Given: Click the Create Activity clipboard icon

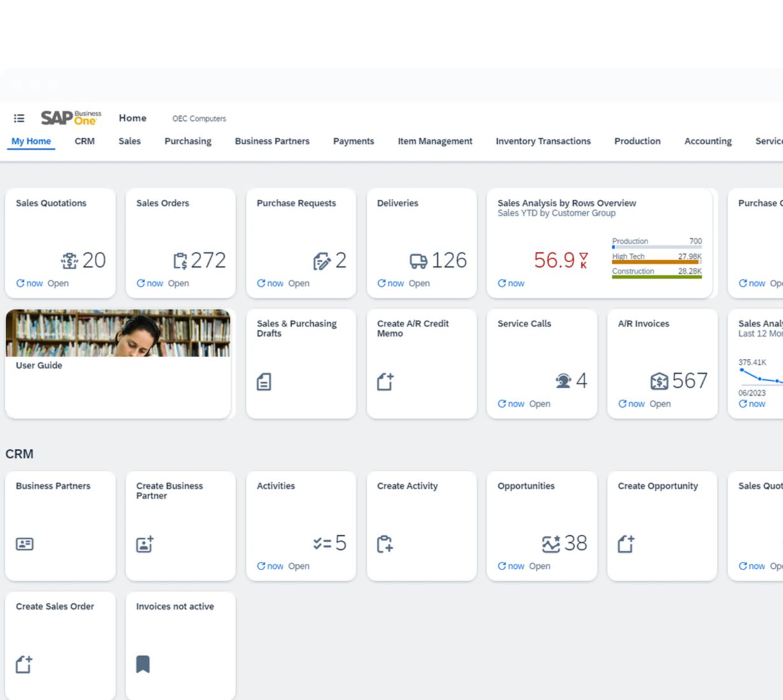Looking at the screenshot, I should coord(384,544).
